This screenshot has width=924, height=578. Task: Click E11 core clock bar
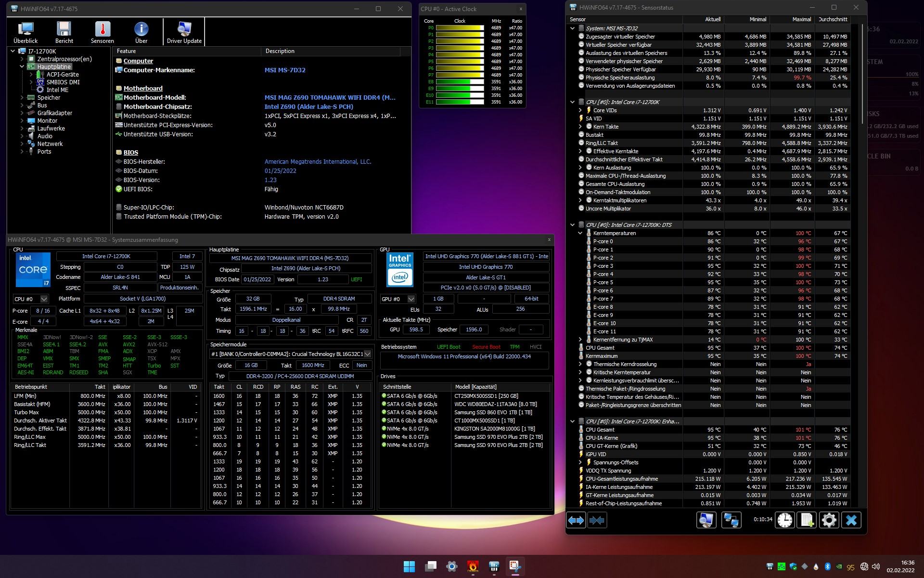click(x=460, y=102)
